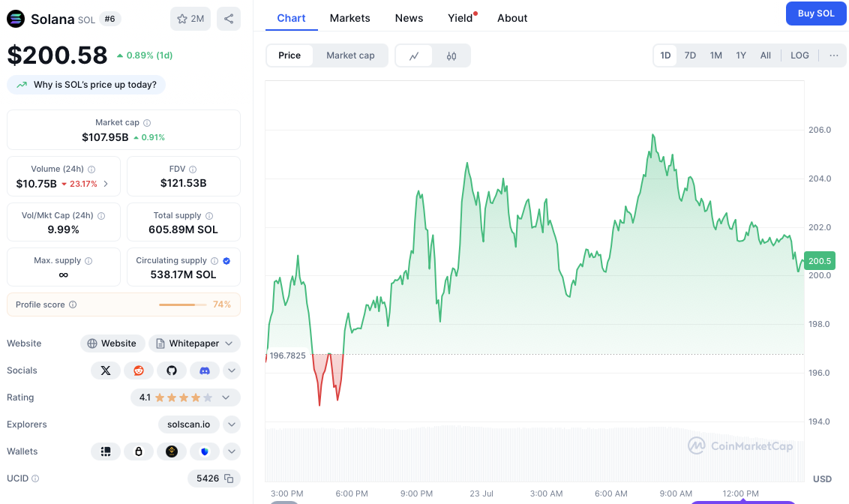Image resolution: width=849 pixels, height=504 pixels.
Task: Open Volume (24h) details arrow
Action: (x=106, y=184)
